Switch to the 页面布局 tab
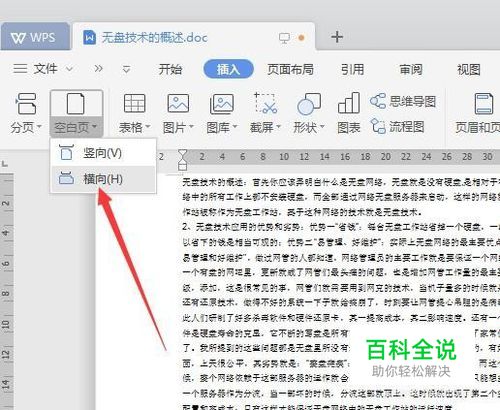Viewport: 500px width, 410px height. 290,69
